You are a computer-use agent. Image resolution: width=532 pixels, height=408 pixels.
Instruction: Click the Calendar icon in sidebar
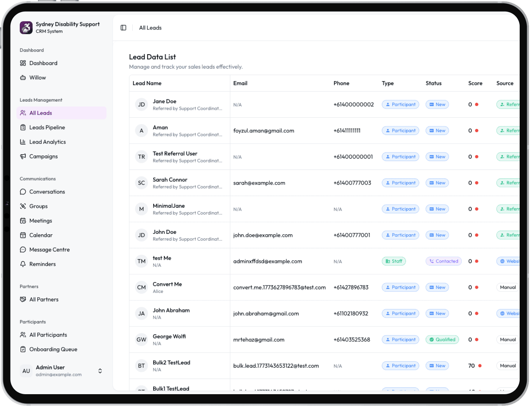pyautogui.click(x=23, y=235)
